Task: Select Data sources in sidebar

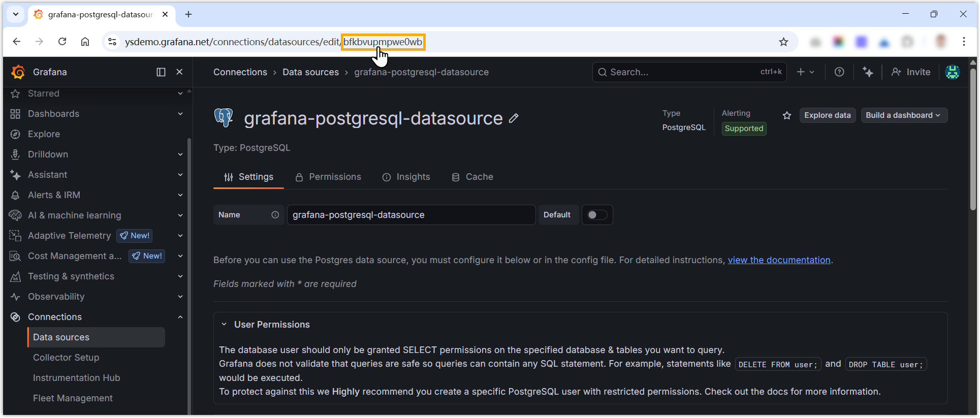Action: coord(97,337)
